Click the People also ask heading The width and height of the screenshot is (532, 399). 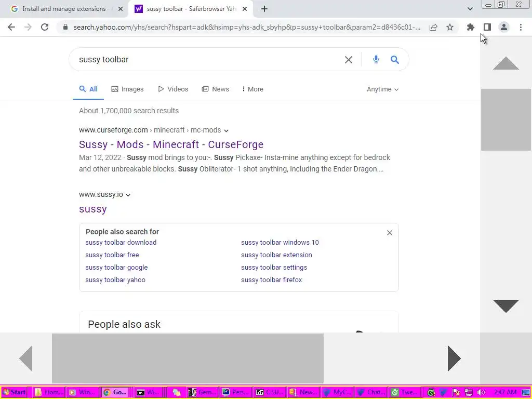tap(124, 324)
